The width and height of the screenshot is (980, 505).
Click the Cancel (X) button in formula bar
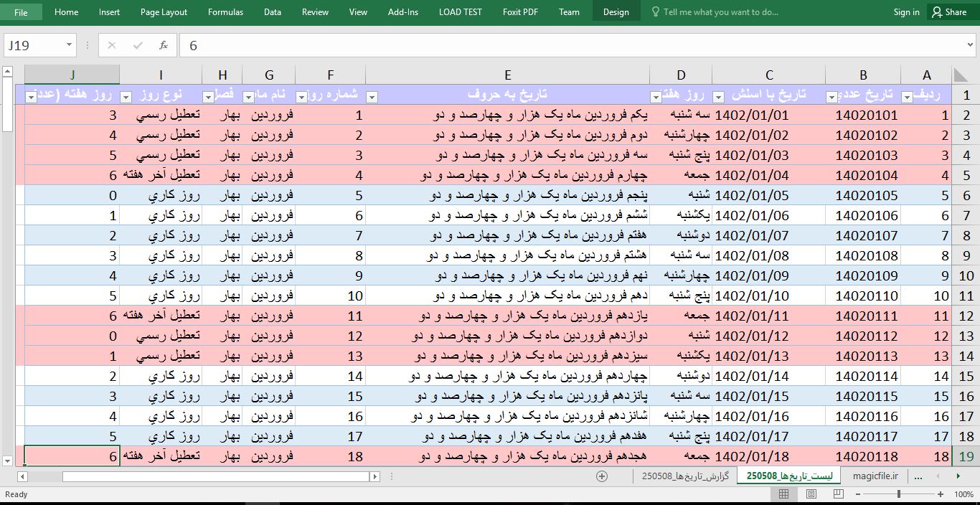point(111,45)
